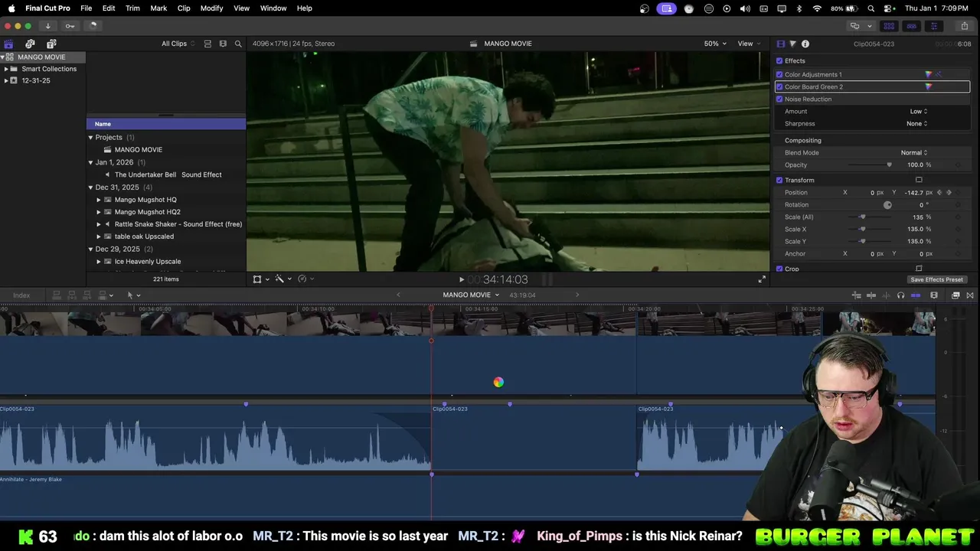
Task: Show the Photos and Audio sidebar
Action: click(30, 44)
